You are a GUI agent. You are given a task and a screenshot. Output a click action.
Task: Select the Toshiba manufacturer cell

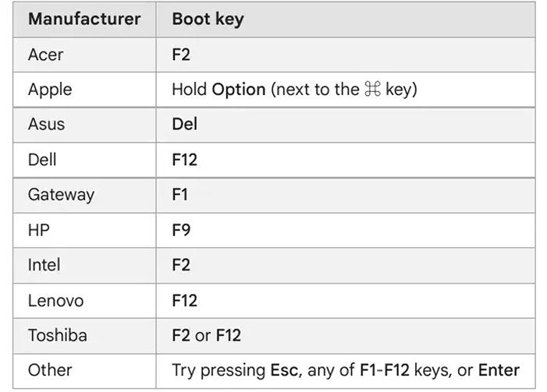pyautogui.click(x=84, y=336)
